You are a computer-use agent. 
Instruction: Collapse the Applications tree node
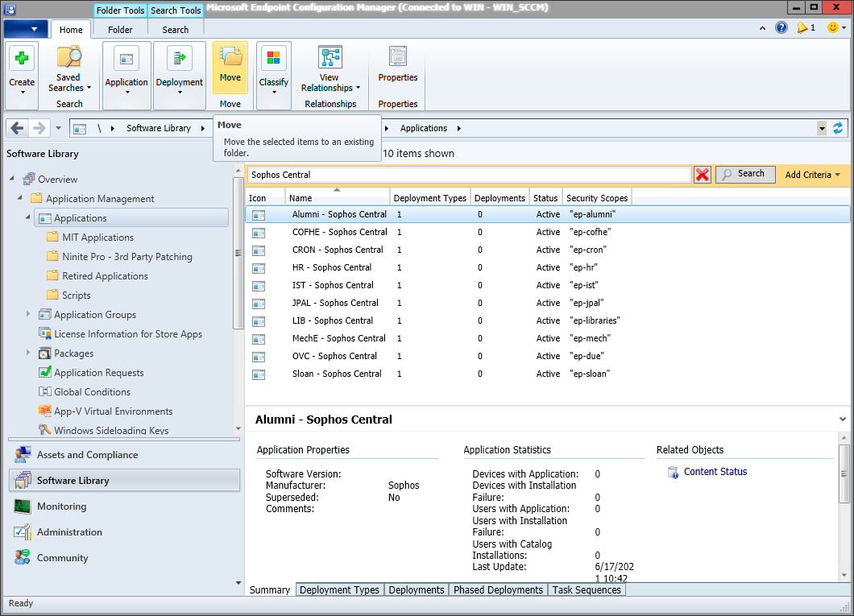point(28,217)
